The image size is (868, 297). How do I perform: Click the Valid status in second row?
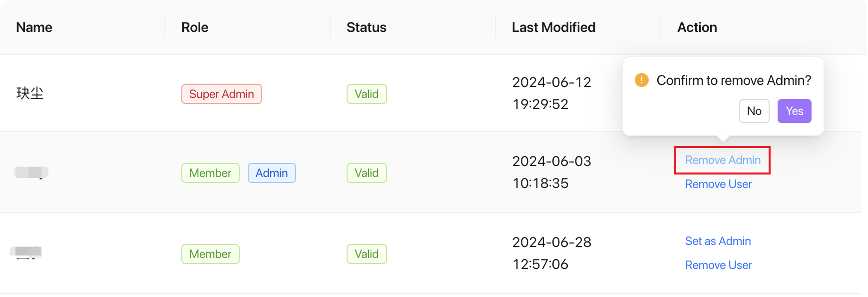click(367, 173)
